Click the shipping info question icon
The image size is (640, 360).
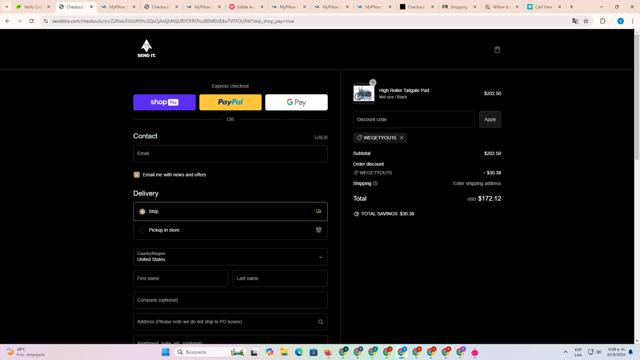click(375, 184)
